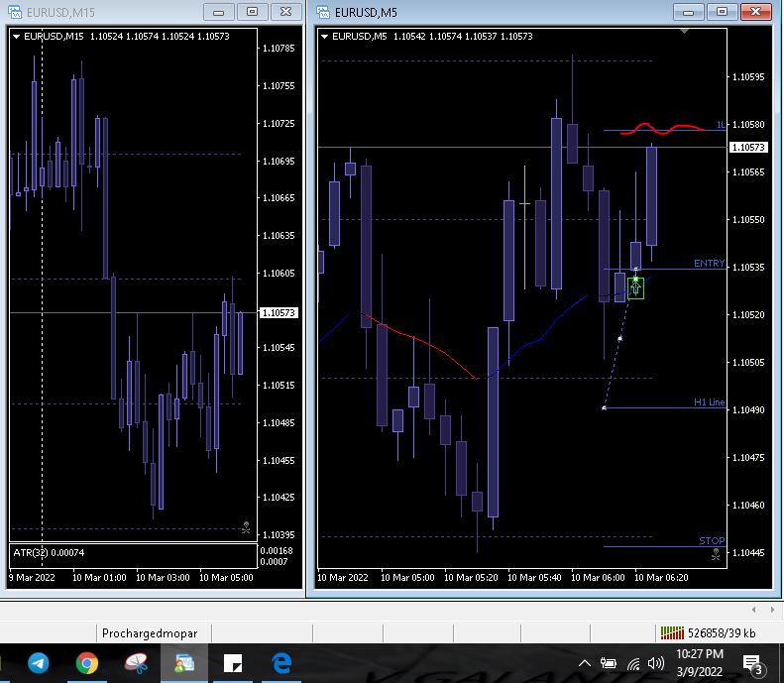
Task: Select the ENTRY line label
Action: tap(709, 264)
